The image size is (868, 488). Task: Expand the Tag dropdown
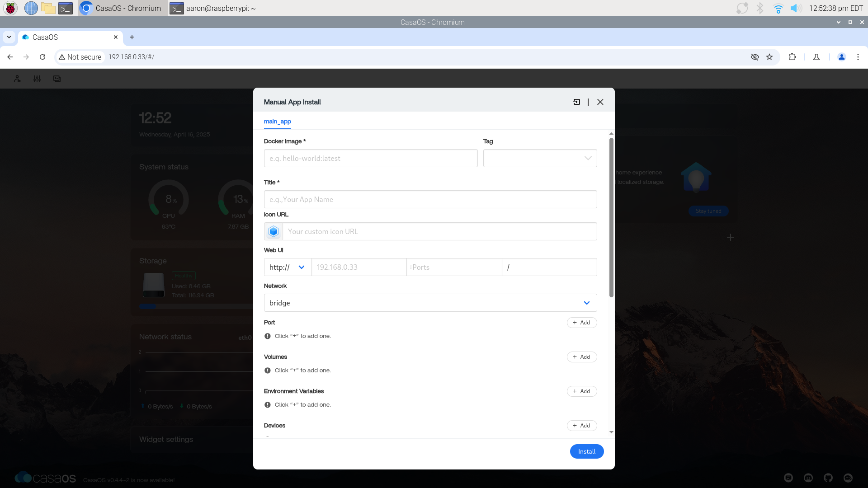(x=540, y=158)
